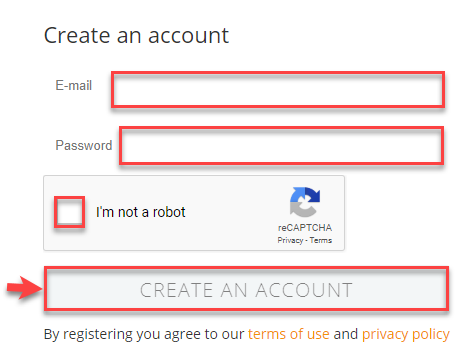The height and width of the screenshot is (361, 476).
Task: Check the I'm not a robot box
Action: (x=69, y=212)
